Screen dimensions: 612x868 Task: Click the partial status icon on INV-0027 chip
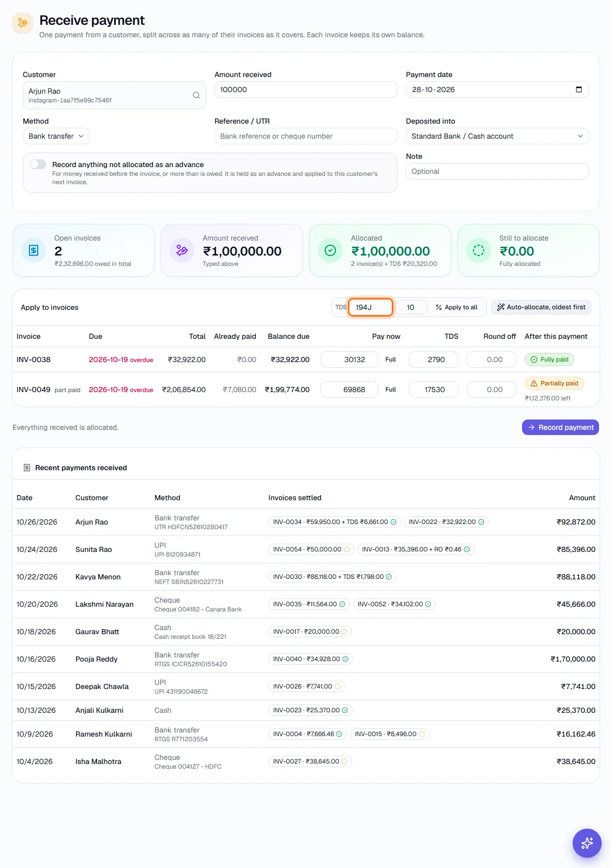point(344,761)
